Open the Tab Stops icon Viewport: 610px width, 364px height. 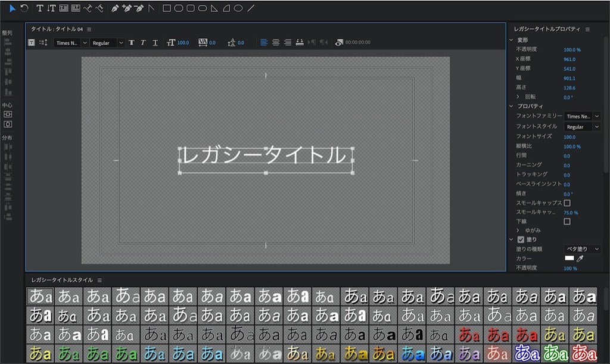coord(300,42)
